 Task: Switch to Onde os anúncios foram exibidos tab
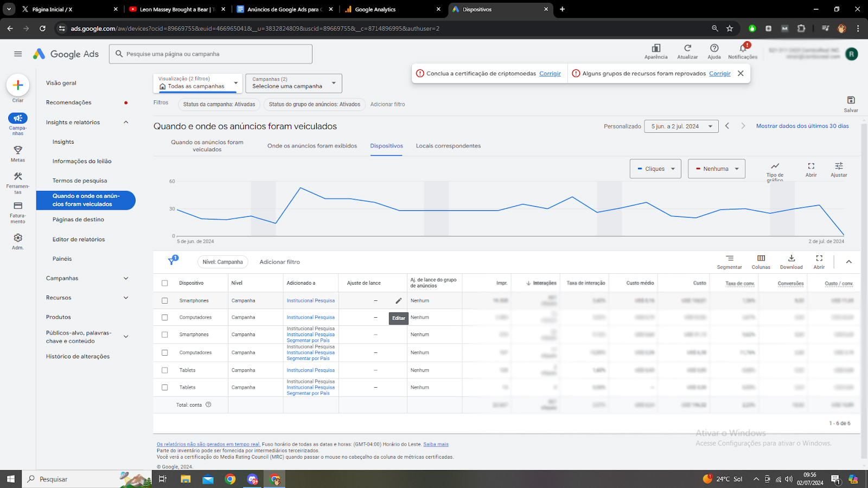click(x=312, y=146)
